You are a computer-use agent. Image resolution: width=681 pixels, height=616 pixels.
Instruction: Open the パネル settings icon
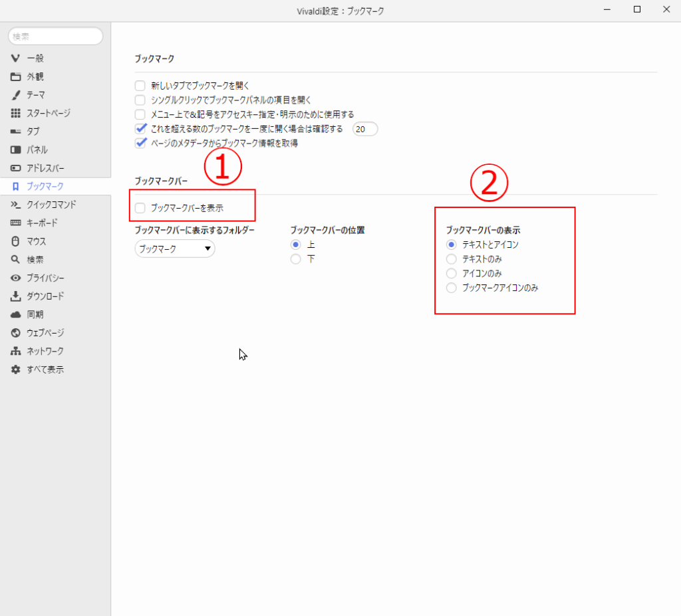point(15,150)
